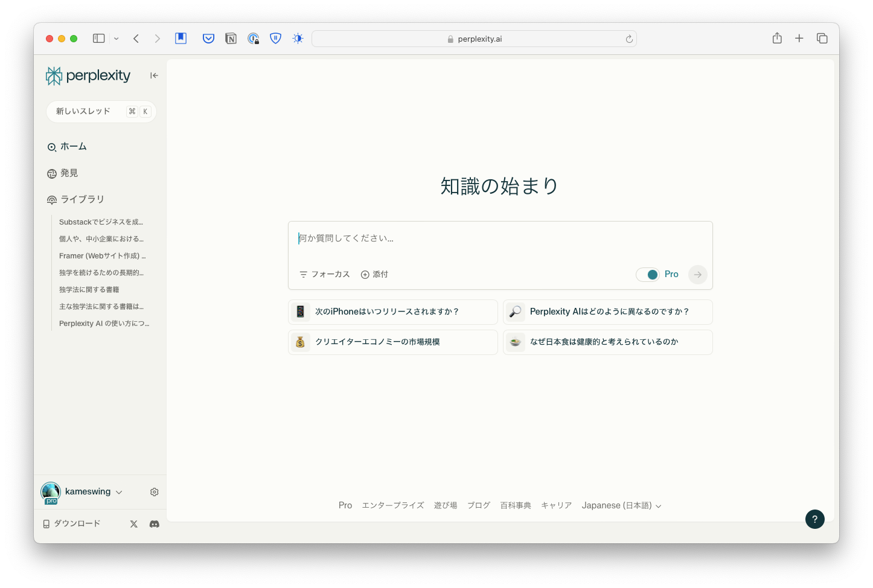This screenshot has height=588, width=873.
Task: Open the 百科事典 footer link
Action: (x=516, y=506)
